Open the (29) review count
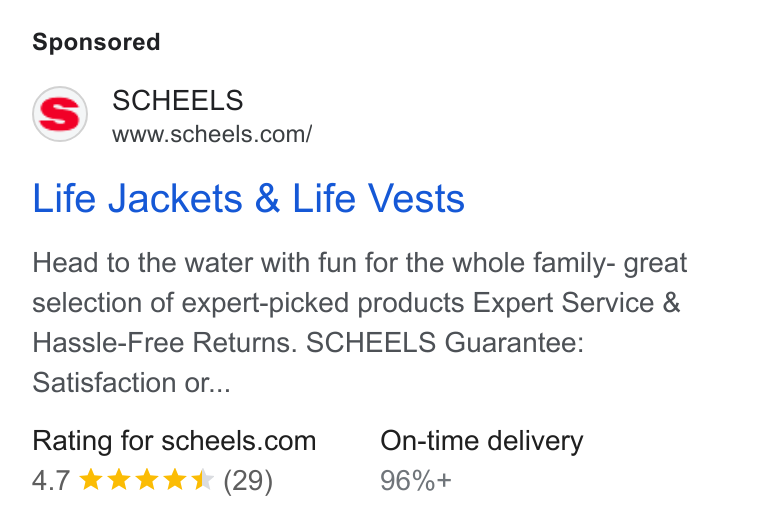The image size is (760, 524). point(248,481)
